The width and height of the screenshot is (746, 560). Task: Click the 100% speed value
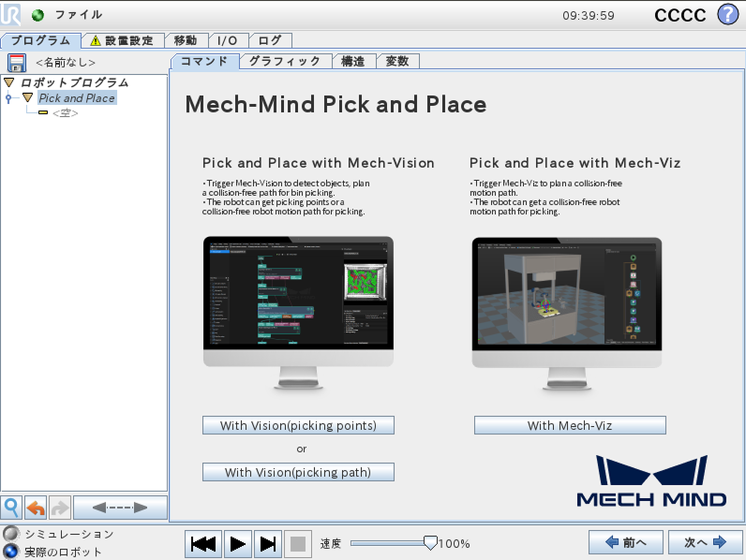[454, 543]
